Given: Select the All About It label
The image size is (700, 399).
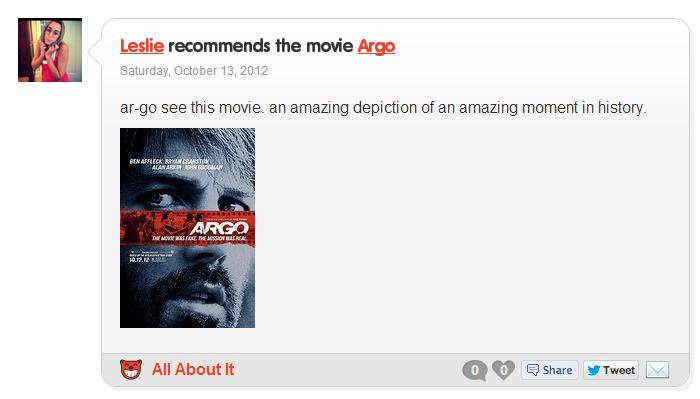Looking at the screenshot, I should coord(193,370).
